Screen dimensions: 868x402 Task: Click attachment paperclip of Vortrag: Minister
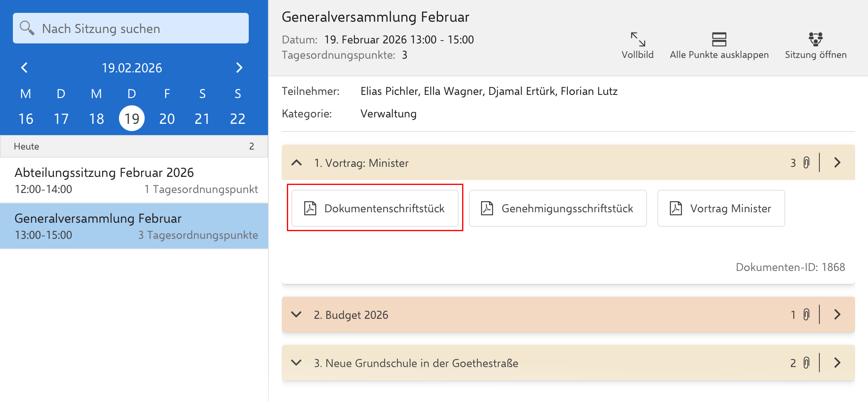(807, 162)
